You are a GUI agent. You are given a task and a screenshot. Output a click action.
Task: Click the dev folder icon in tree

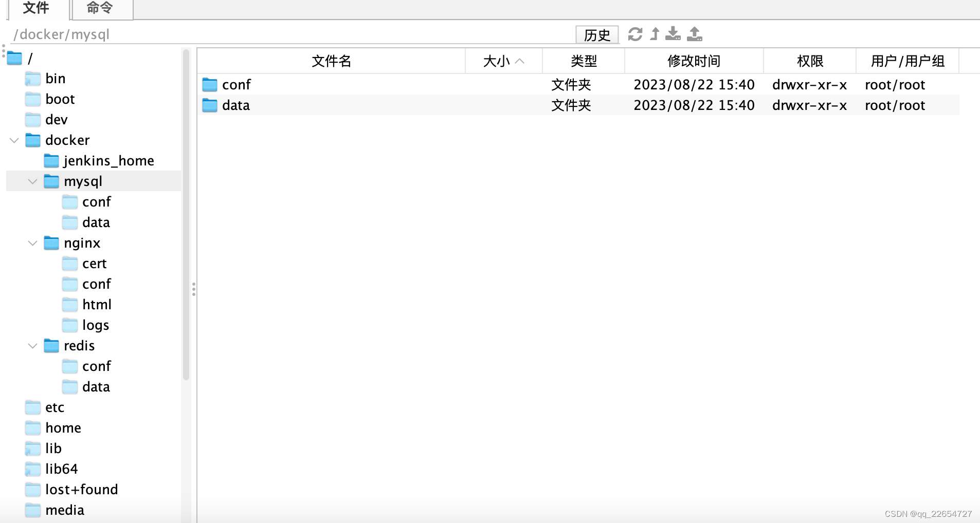click(x=33, y=120)
